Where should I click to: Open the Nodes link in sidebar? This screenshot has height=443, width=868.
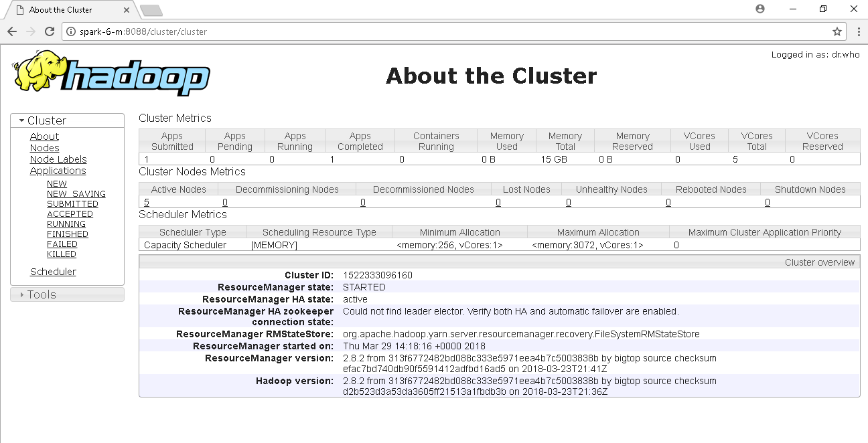44,148
